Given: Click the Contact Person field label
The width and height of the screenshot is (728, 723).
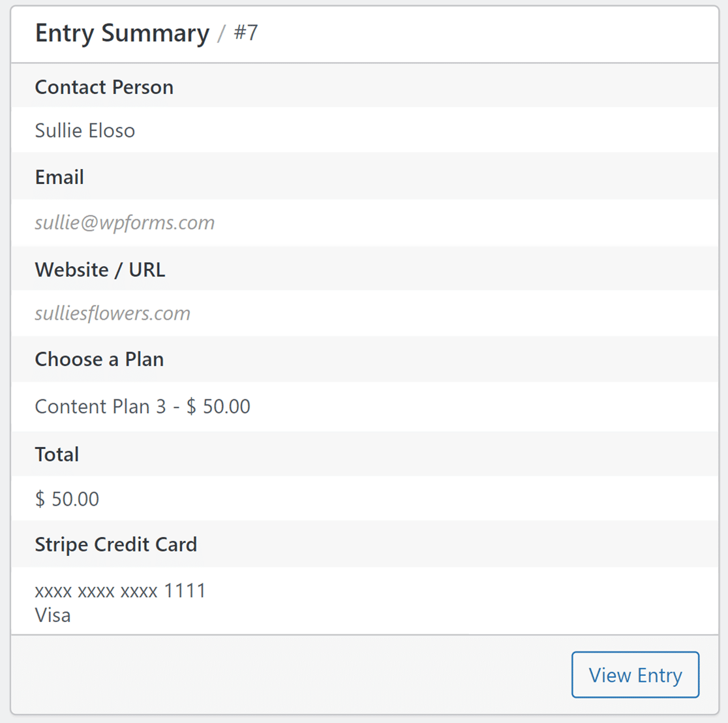Looking at the screenshot, I should (104, 87).
